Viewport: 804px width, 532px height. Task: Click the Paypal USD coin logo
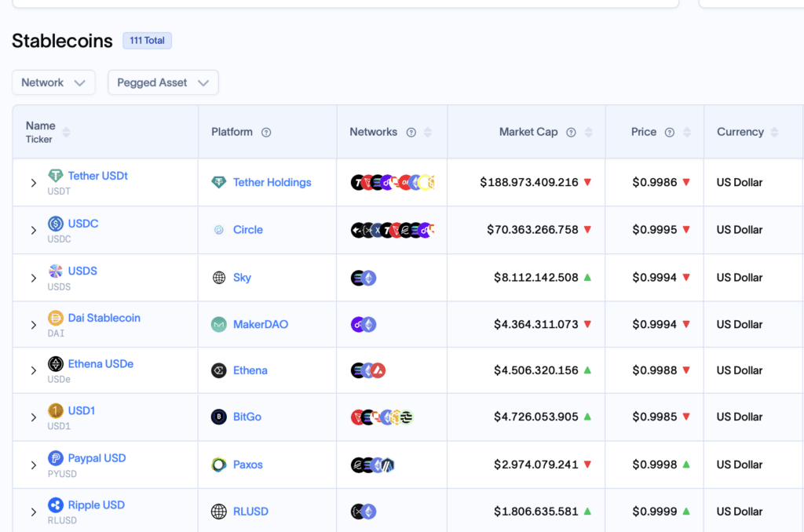[x=56, y=457]
